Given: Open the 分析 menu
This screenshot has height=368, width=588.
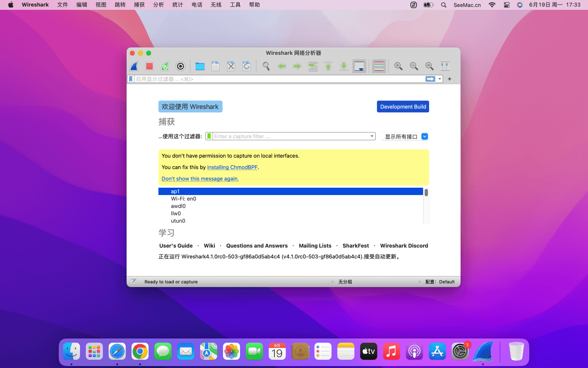Looking at the screenshot, I should click(x=158, y=5).
